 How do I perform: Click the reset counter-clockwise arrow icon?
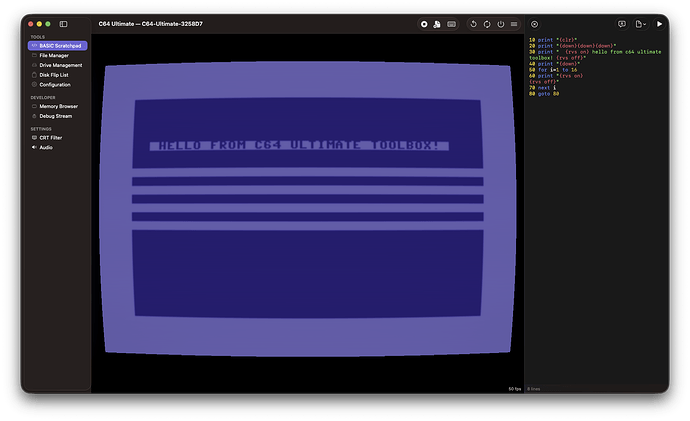(x=473, y=24)
